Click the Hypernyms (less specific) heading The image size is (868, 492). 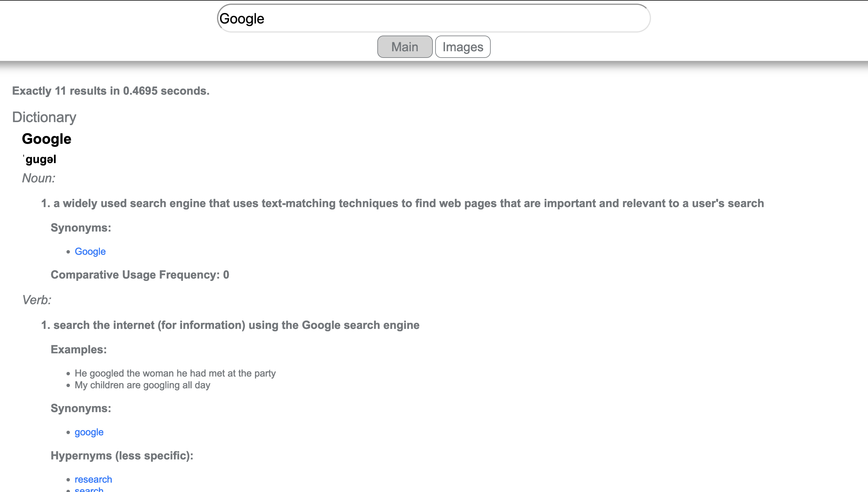122,456
